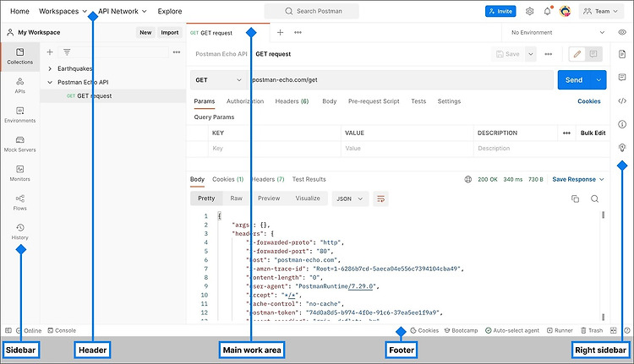Select the Raw response view
The height and width of the screenshot is (364, 634).
coord(236,198)
